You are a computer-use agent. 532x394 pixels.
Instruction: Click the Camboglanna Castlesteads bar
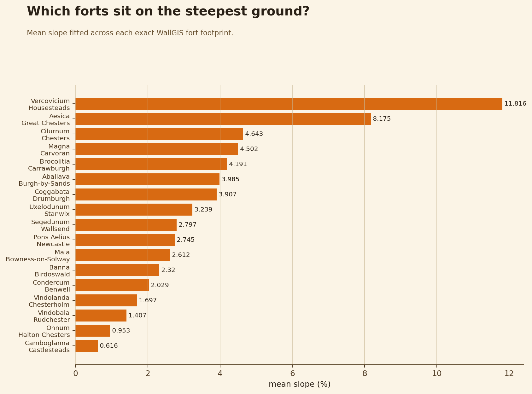[x=87, y=346]
